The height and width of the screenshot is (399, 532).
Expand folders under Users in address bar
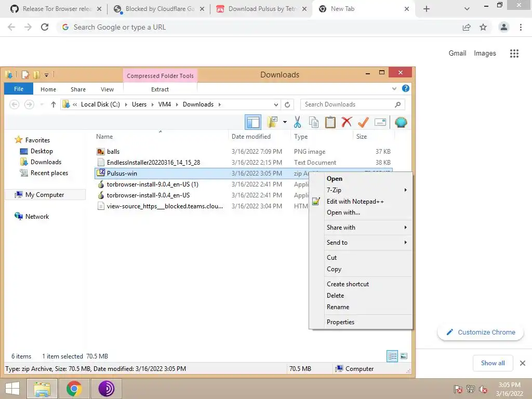pyautogui.click(x=152, y=104)
